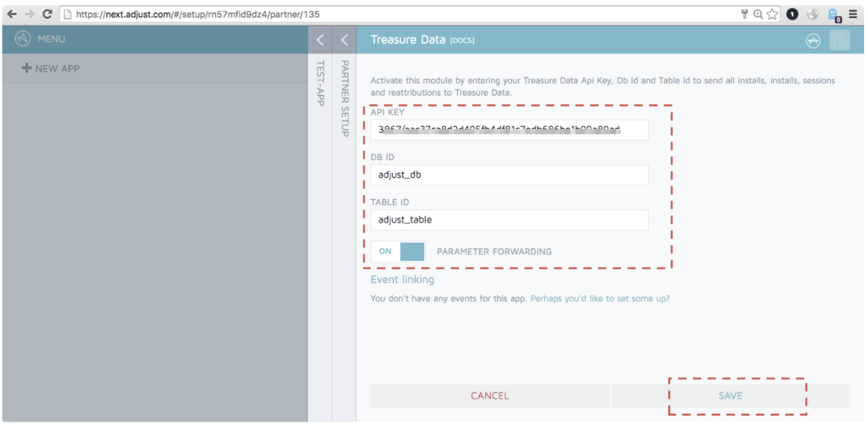Viewport: 868px width, 426px height.
Task: Collapse the TEST-APP panel chevron
Action: (320, 40)
